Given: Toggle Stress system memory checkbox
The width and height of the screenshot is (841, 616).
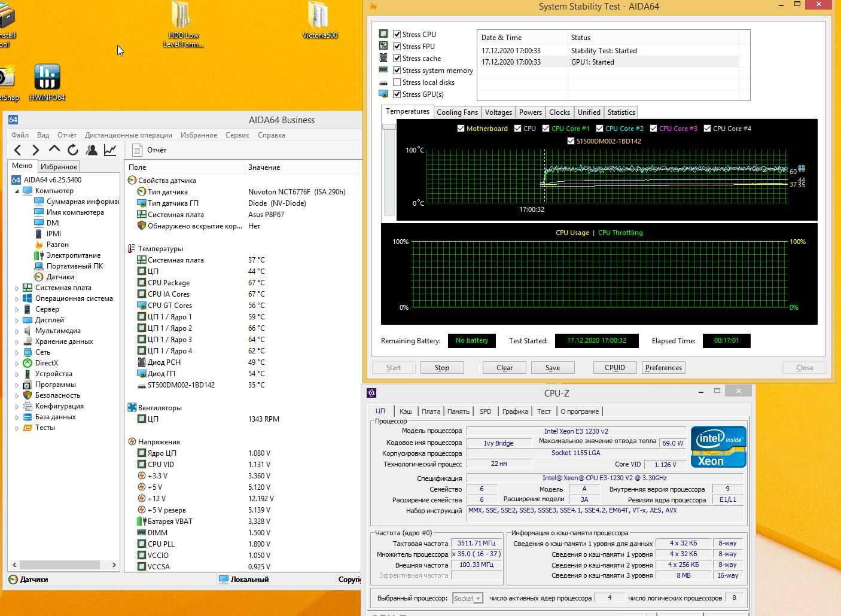Looking at the screenshot, I should point(397,70).
